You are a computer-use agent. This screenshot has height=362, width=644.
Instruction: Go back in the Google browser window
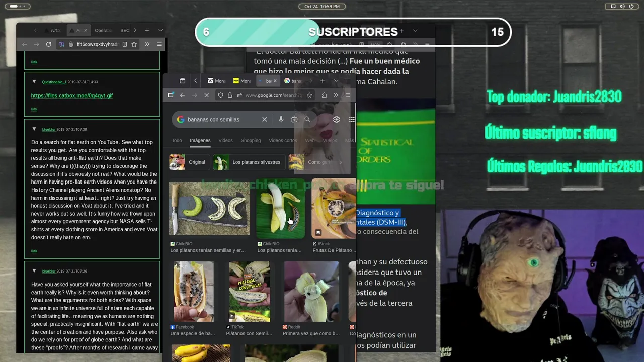(182, 95)
